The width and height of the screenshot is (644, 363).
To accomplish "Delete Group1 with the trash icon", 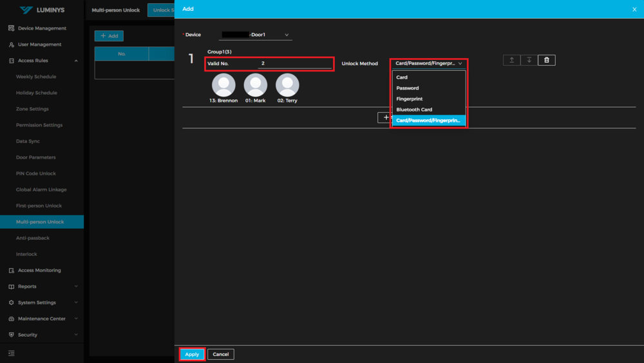I will pyautogui.click(x=547, y=60).
